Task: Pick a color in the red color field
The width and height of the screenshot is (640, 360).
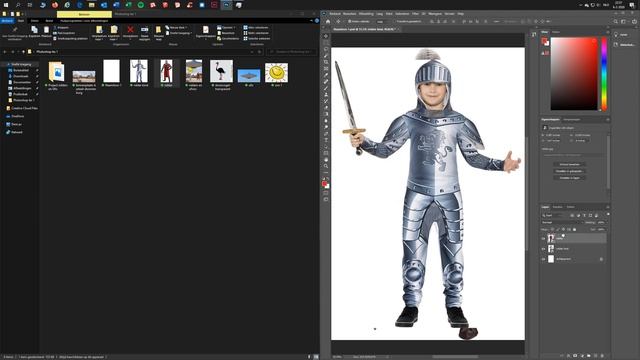Action: tap(574, 73)
